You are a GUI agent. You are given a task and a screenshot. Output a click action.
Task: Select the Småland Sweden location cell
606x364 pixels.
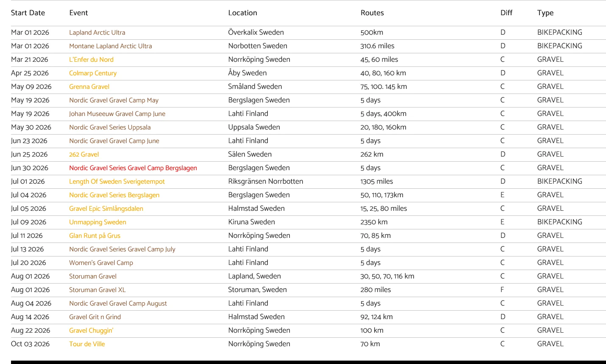pos(255,87)
